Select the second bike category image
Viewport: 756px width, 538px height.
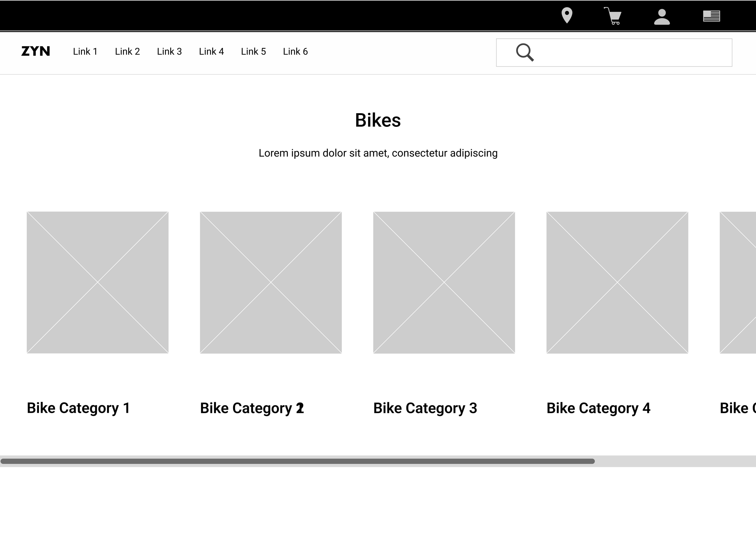click(271, 282)
